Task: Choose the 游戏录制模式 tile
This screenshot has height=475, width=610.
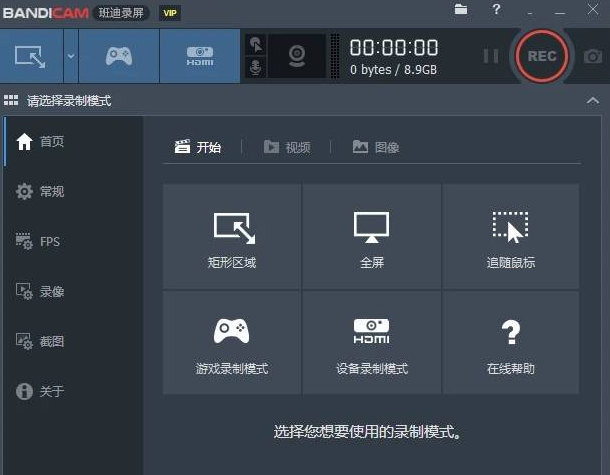Action: (x=232, y=342)
